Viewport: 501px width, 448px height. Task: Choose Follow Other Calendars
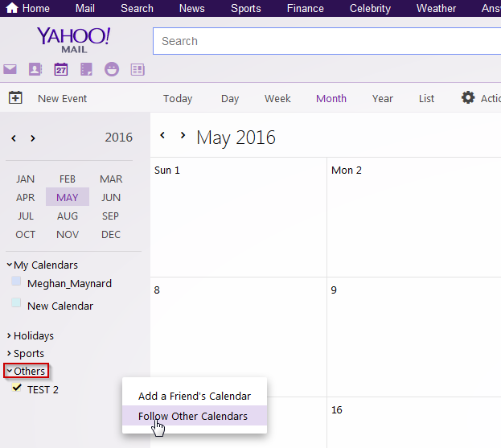195,416
